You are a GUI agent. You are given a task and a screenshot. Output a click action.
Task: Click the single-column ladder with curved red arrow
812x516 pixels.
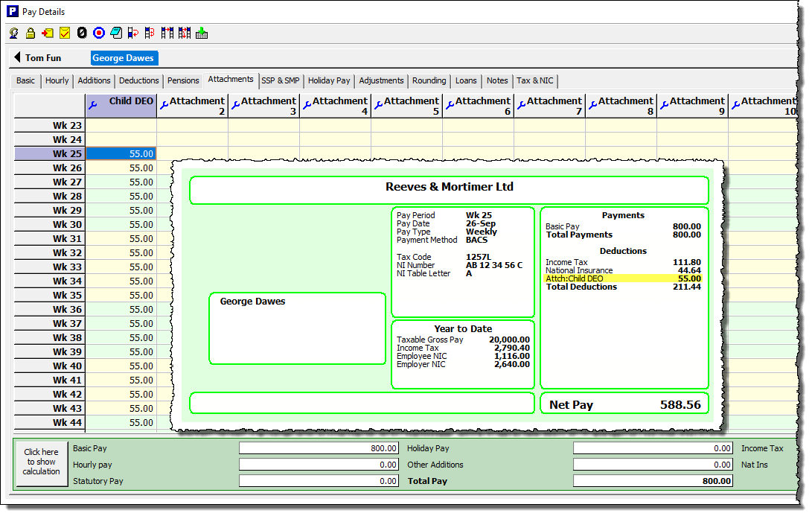(x=133, y=34)
